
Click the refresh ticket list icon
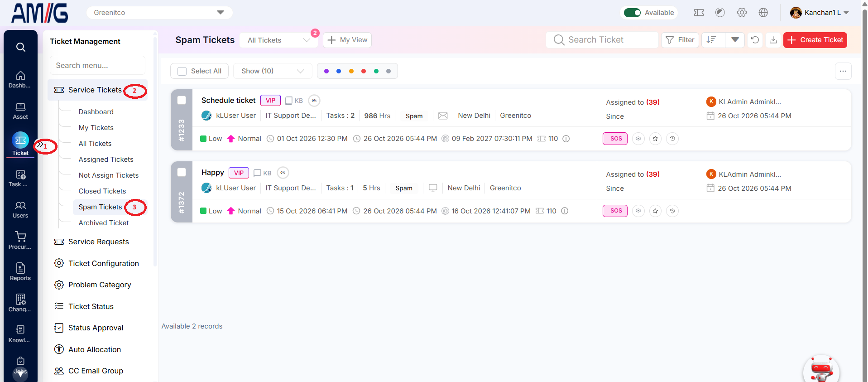coord(755,40)
